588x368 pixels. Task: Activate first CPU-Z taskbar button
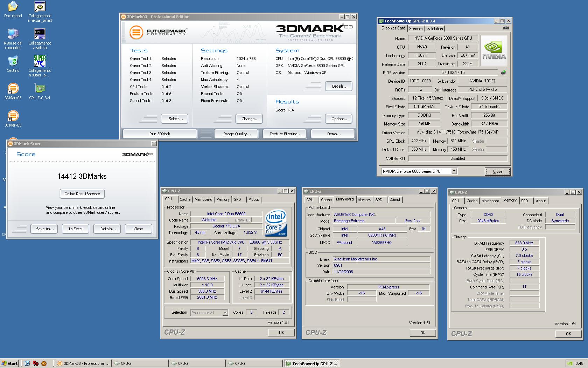(x=141, y=363)
